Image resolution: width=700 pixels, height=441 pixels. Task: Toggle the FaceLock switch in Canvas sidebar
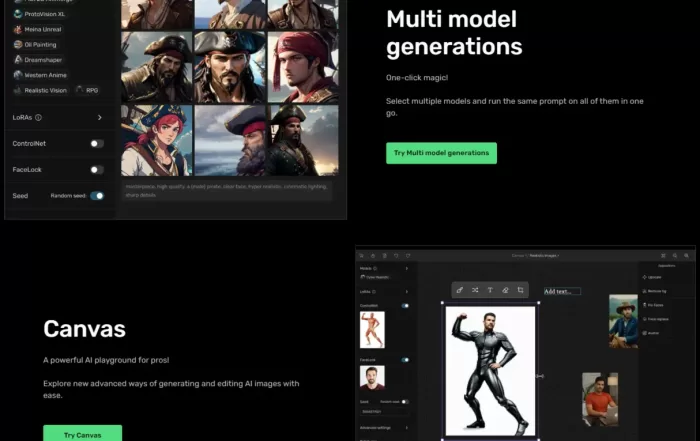coord(405,360)
